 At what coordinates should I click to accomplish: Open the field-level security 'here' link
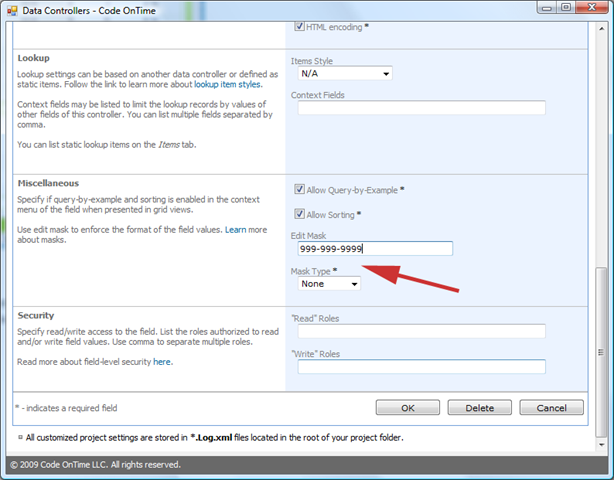162,362
